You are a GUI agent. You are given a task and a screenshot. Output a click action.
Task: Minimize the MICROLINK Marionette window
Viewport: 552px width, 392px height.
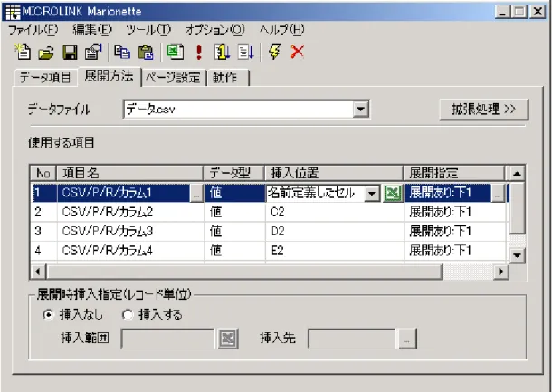[502, 13]
